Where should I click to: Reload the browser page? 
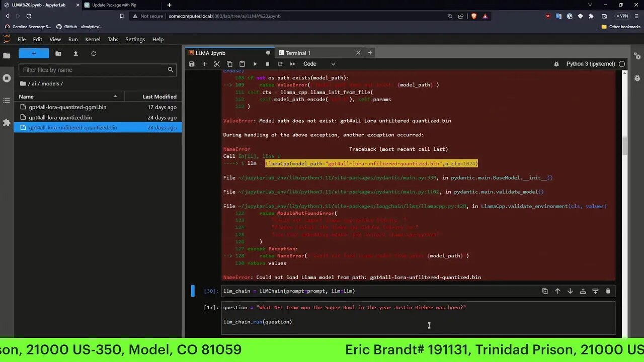29,16
